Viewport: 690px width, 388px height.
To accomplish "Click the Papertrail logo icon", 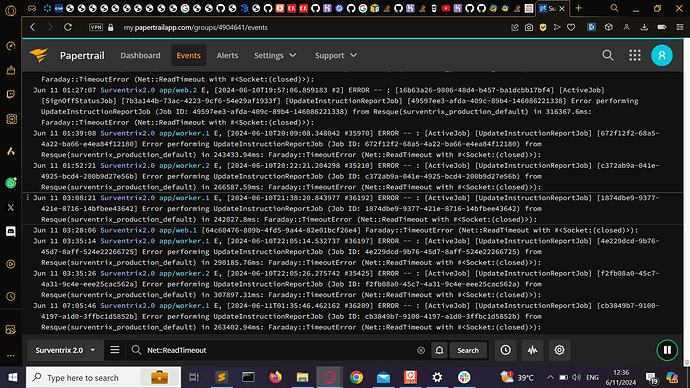I will click(x=39, y=55).
